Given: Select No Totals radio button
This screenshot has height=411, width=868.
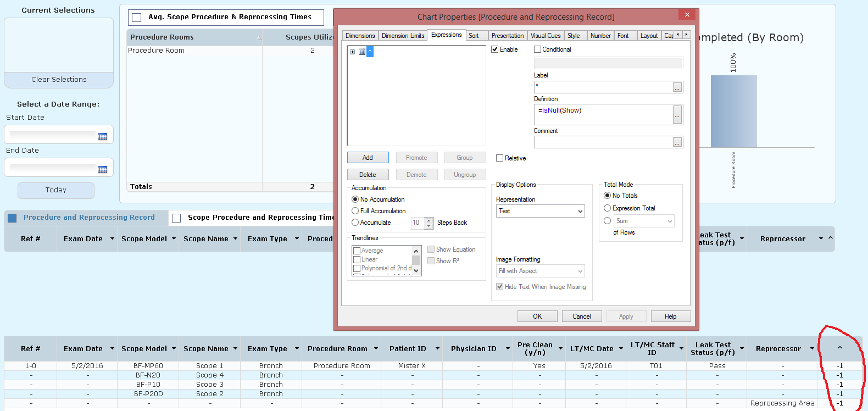Looking at the screenshot, I should tap(608, 196).
